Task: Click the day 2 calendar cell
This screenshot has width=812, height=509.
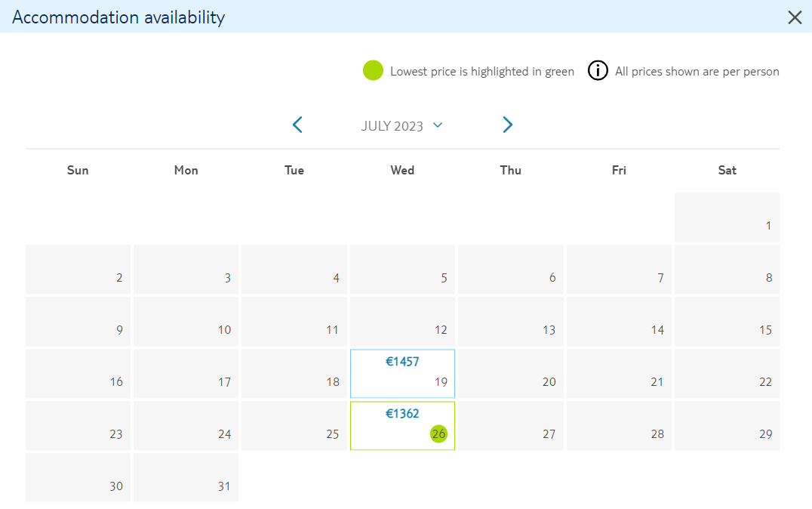Action: click(x=78, y=270)
